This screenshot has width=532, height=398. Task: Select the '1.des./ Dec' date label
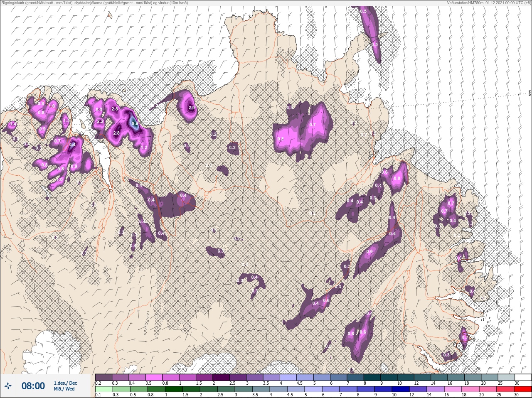(65, 383)
